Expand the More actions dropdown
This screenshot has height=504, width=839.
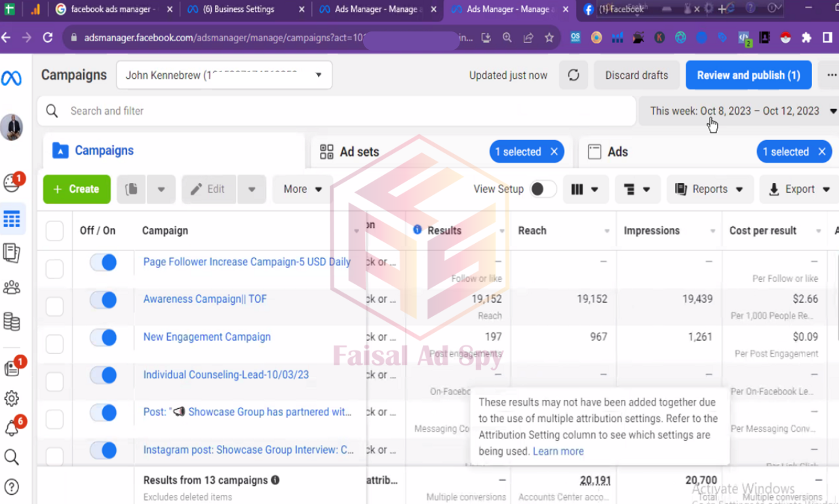[303, 189]
